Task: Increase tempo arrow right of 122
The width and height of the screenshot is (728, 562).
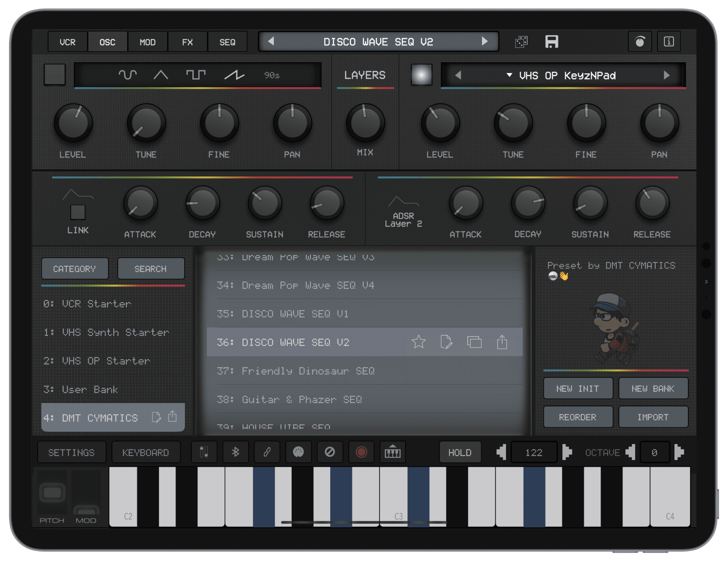Action: click(567, 452)
